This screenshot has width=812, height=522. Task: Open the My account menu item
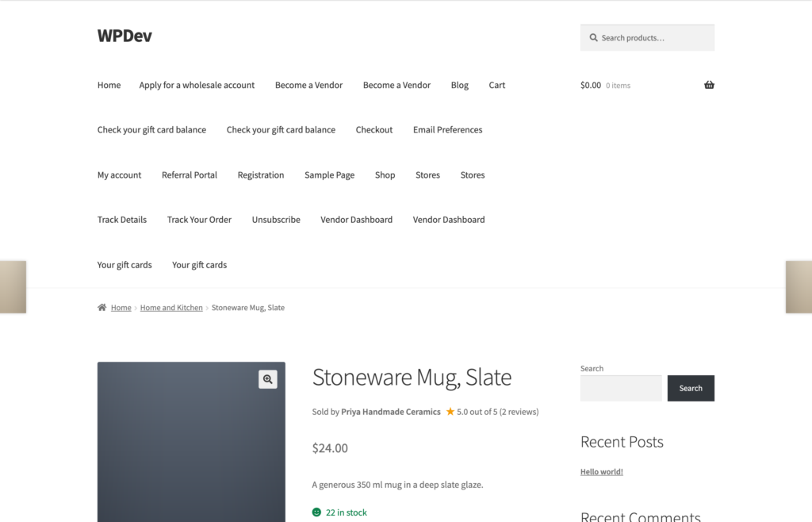(119, 175)
